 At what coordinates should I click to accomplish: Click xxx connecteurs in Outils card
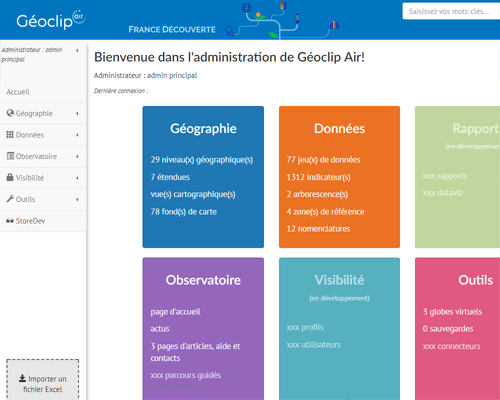pos(451,346)
